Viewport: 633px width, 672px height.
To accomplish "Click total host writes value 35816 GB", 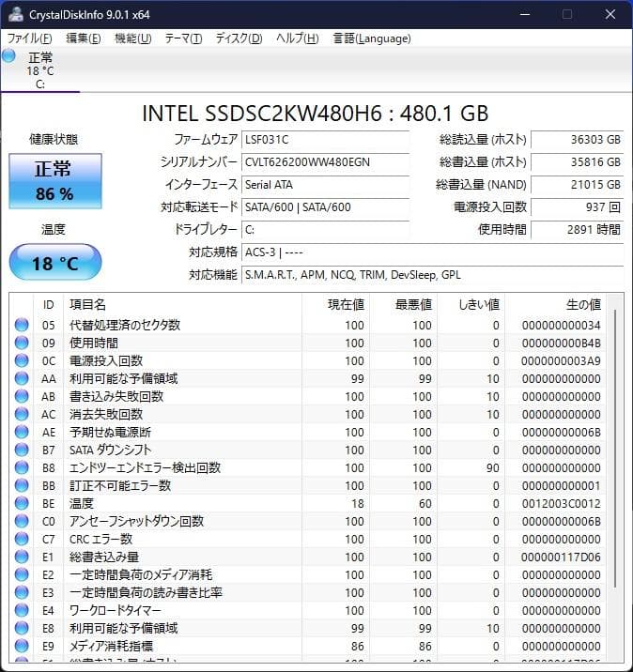I will pyautogui.click(x=578, y=162).
